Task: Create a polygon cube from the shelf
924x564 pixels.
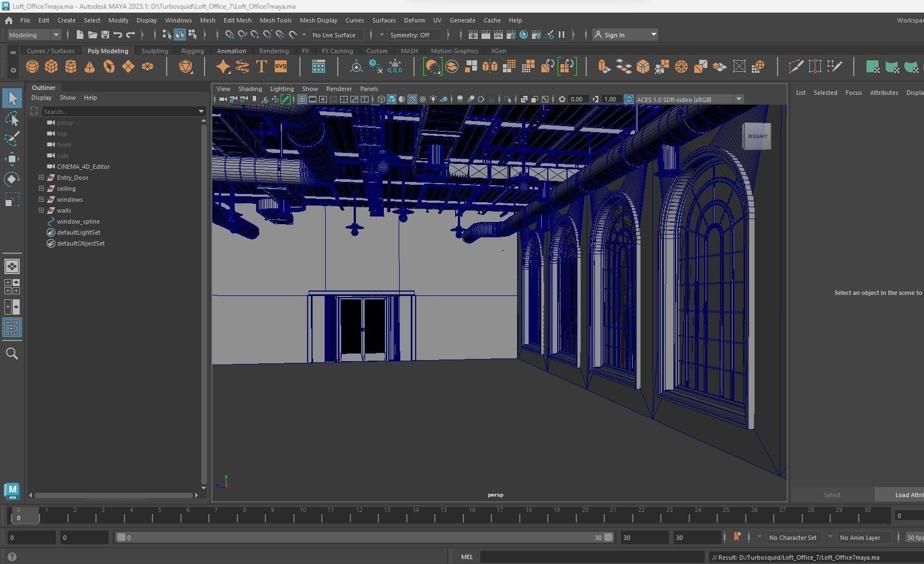Action: [52, 67]
